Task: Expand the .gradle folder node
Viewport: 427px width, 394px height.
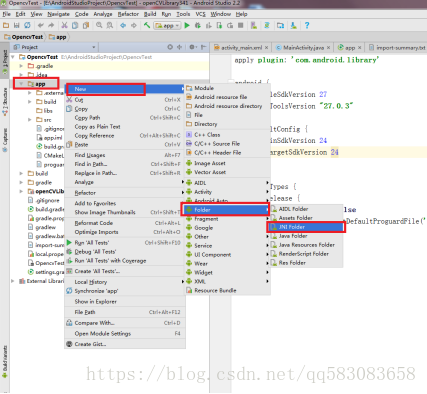Action: point(21,66)
